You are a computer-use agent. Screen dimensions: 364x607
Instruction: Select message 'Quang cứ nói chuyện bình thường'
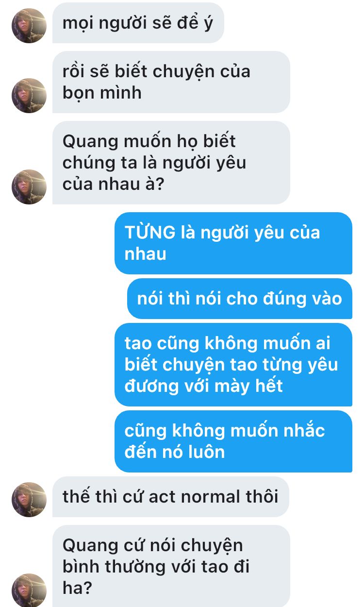point(171,566)
